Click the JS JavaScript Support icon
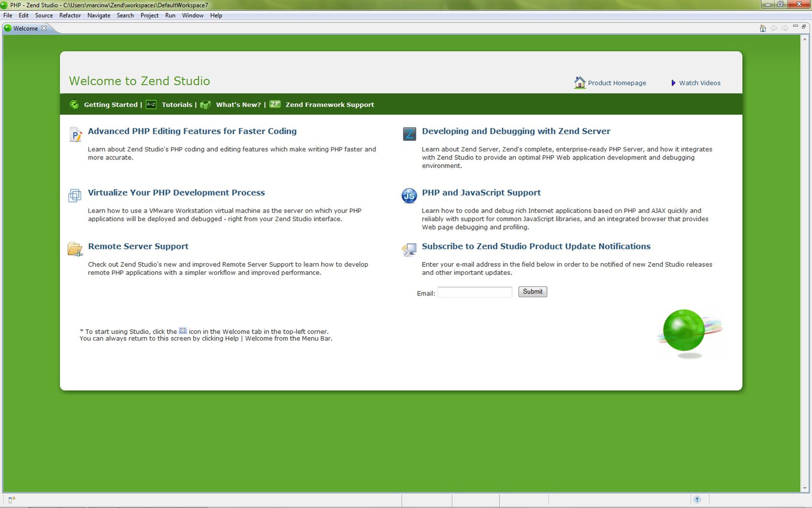812x508 pixels. (409, 195)
